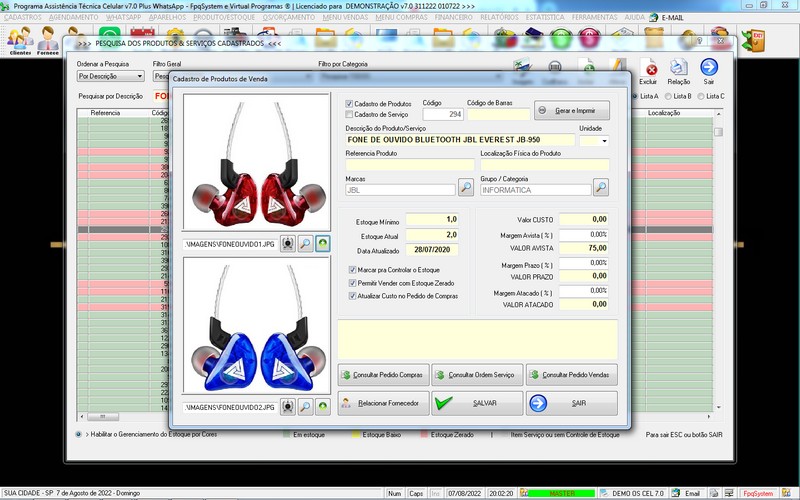
Task: Uncheck Permitir Vender com Estoque Zerado
Action: click(x=351, y=283)
